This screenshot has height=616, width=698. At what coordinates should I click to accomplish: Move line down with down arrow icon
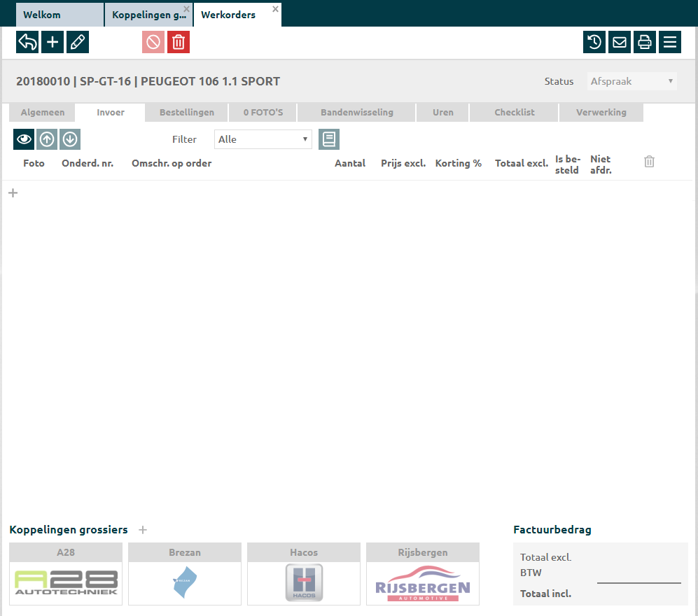[x=70, y=139]
